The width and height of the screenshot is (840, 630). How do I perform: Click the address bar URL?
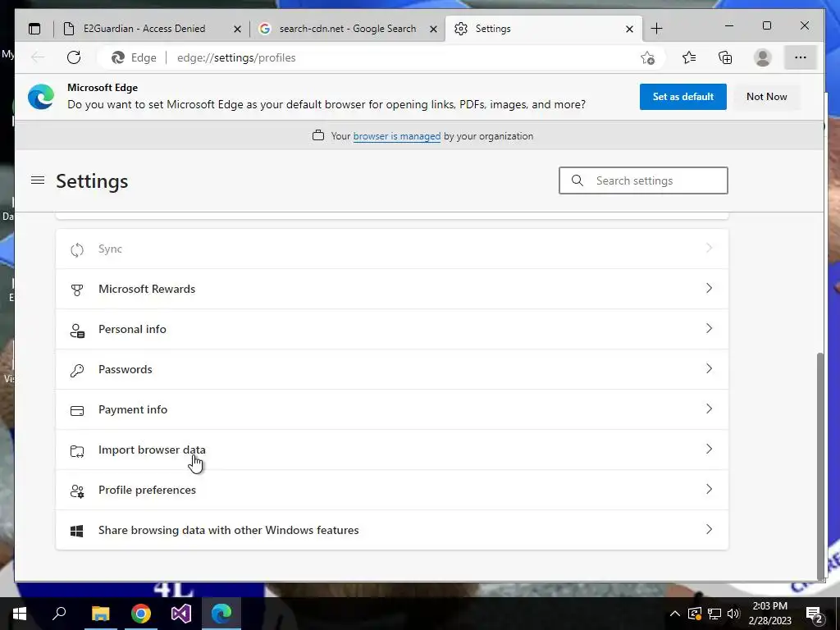click(236, 58)
